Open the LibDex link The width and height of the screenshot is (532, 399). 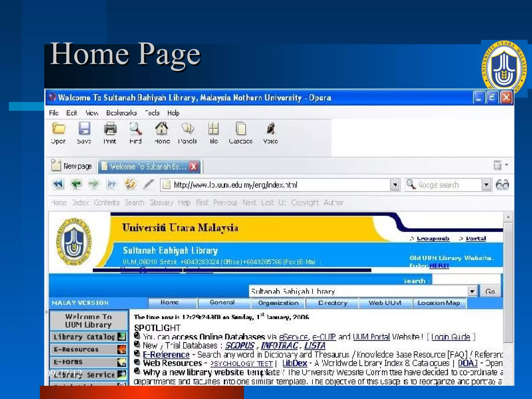click(295, 363)
